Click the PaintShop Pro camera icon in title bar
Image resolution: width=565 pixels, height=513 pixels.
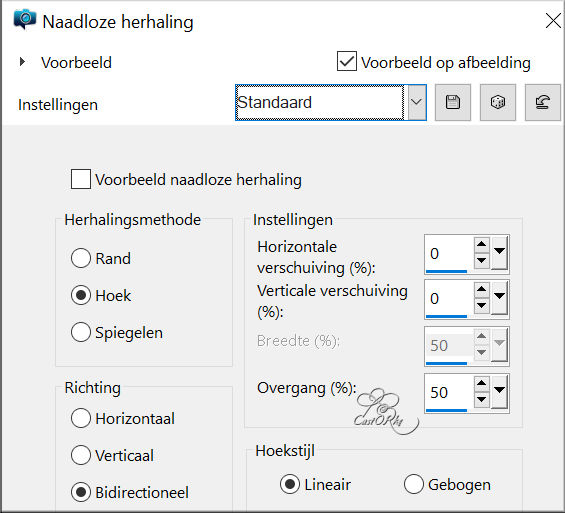coord(25,20)
